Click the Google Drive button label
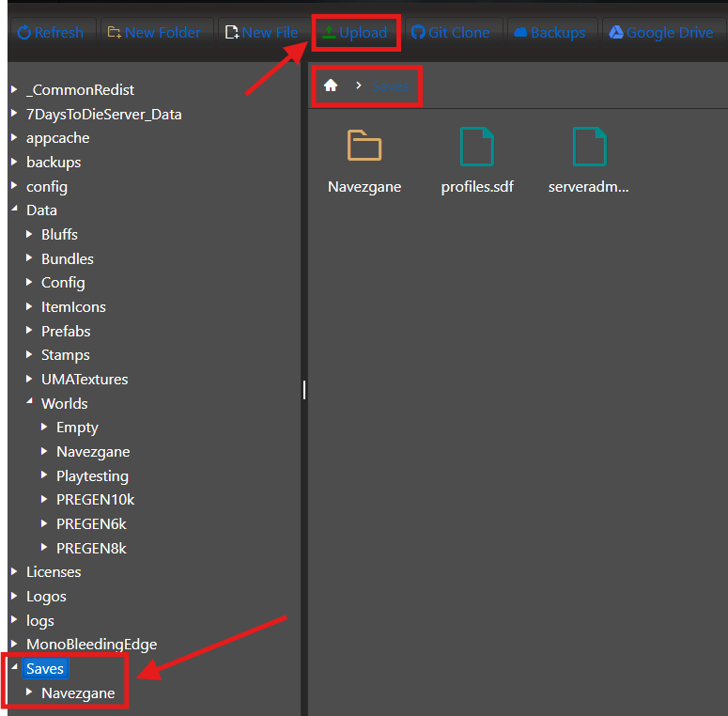 pyautogui.click(x=670, y=33)
